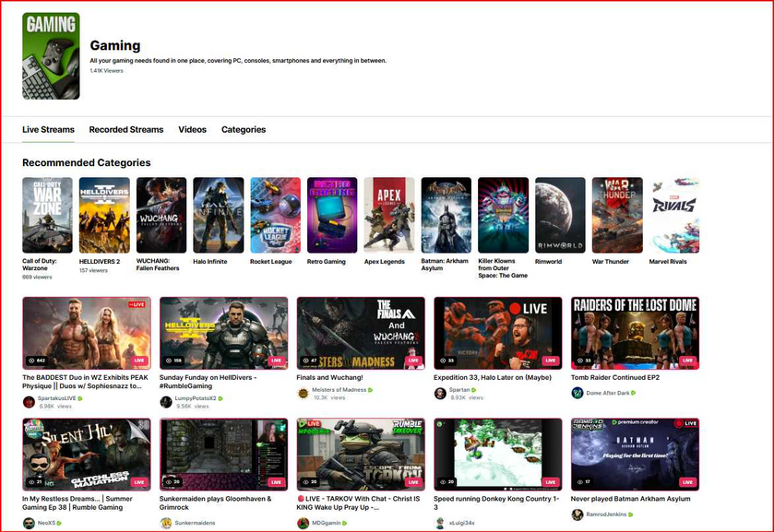Click Marvel Rivals category label

pos(668,262)
